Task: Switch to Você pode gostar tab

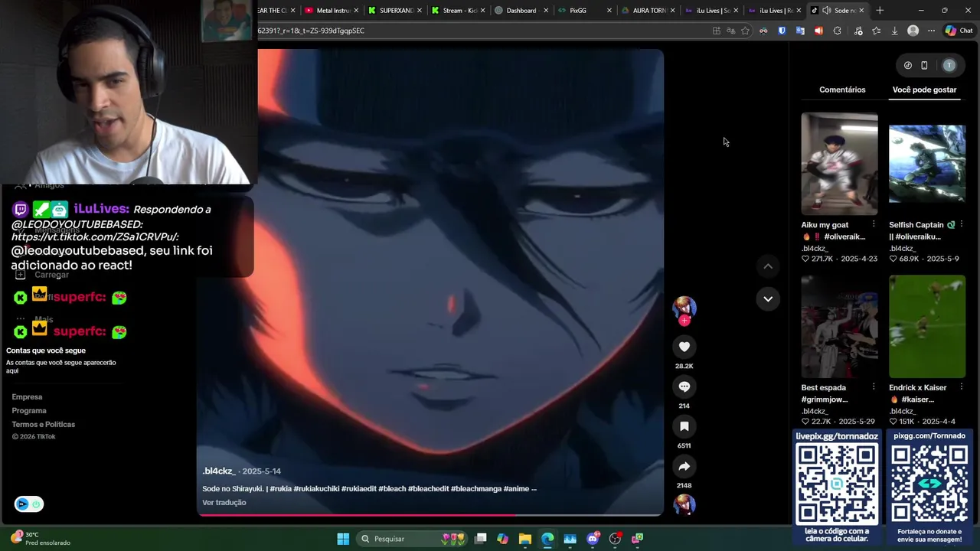Action: (x=924, y=90)
